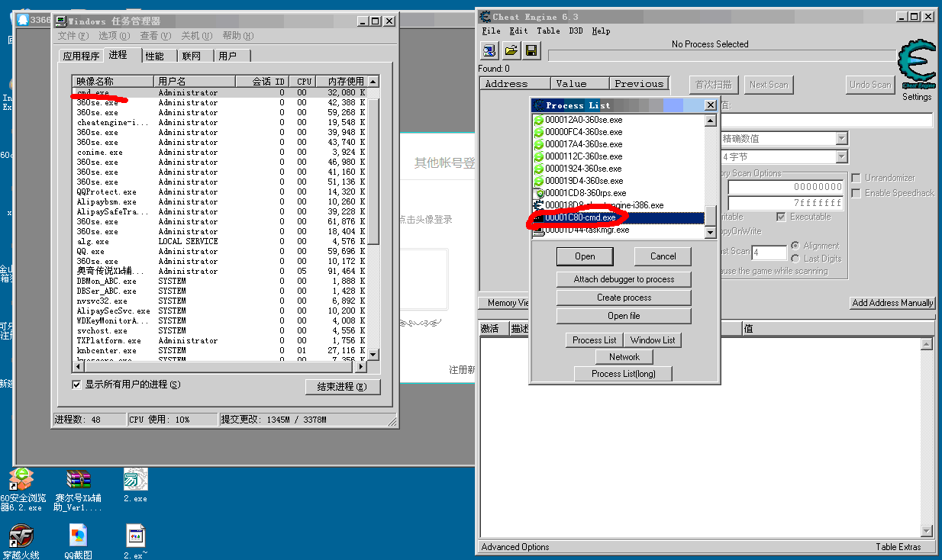The width and height of the screenshot is (942, 560).
Task: Click the open process computer icon in Cheat Engine
Action: click(489, 51)
